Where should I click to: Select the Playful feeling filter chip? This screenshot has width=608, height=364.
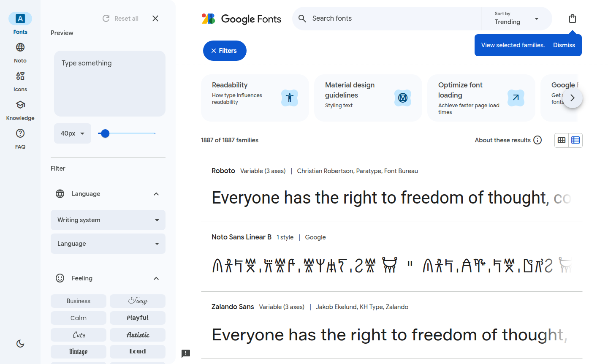138,318
